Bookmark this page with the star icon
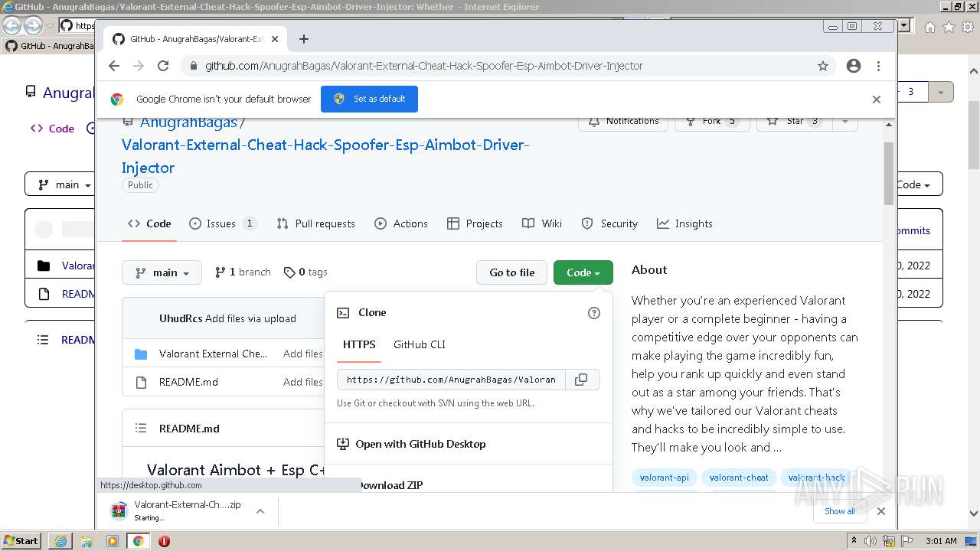 [x=823, y=66]
